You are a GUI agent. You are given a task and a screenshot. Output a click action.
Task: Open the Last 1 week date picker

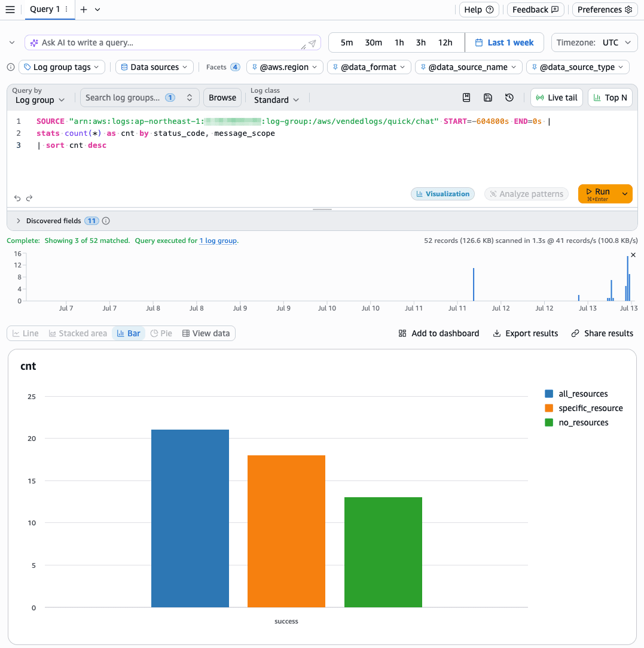click(504, 42)
